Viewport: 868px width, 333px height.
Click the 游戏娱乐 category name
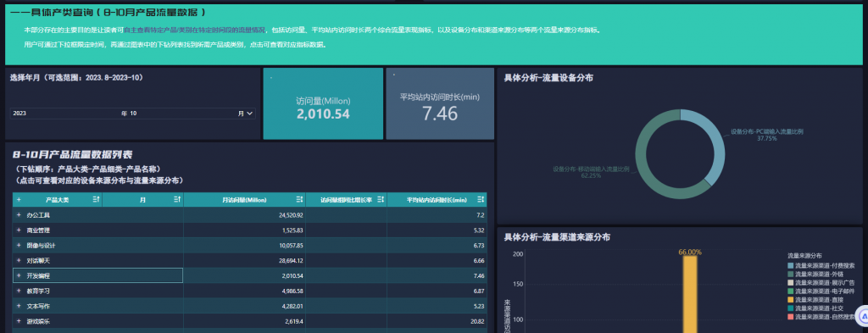pos(38,321)
